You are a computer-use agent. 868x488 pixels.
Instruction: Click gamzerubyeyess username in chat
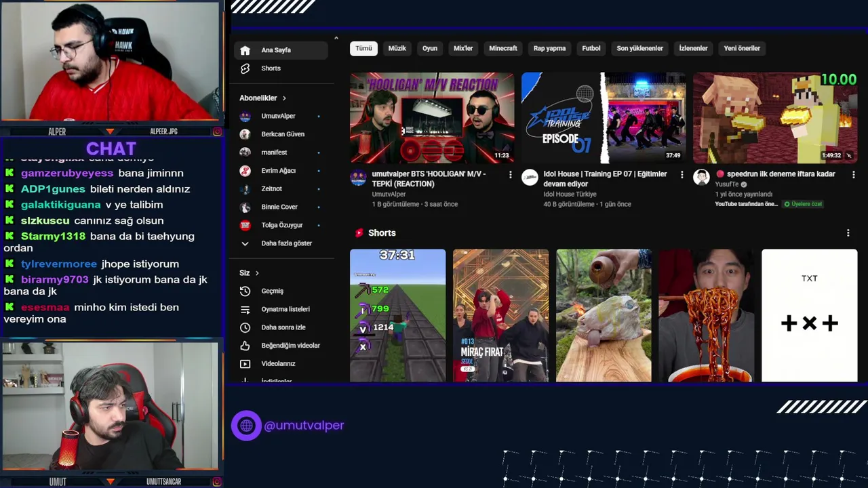[x=67, y=174]
